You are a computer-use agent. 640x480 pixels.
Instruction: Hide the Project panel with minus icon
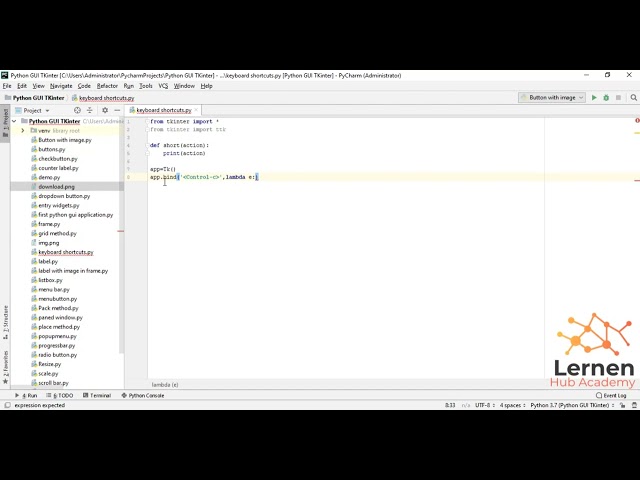pyautogui.click(x=117, y=110)
